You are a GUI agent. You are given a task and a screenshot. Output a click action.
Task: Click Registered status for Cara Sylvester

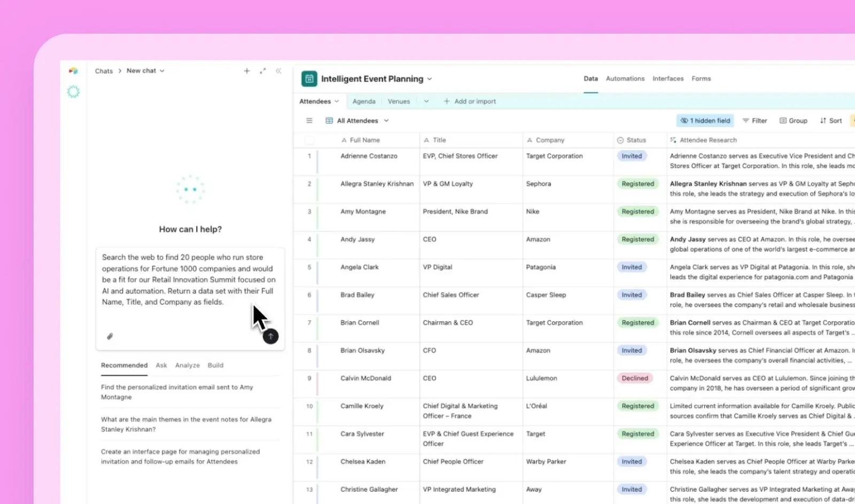[638, 434]
